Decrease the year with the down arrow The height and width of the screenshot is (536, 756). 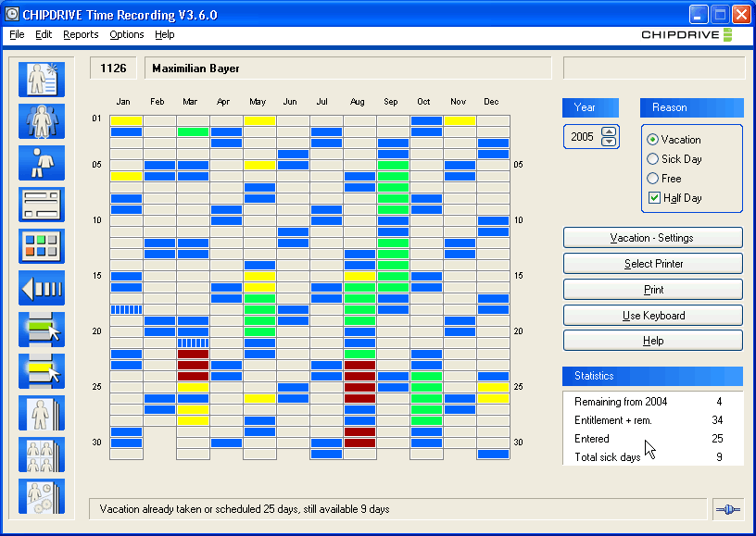[x=609, y=142]
